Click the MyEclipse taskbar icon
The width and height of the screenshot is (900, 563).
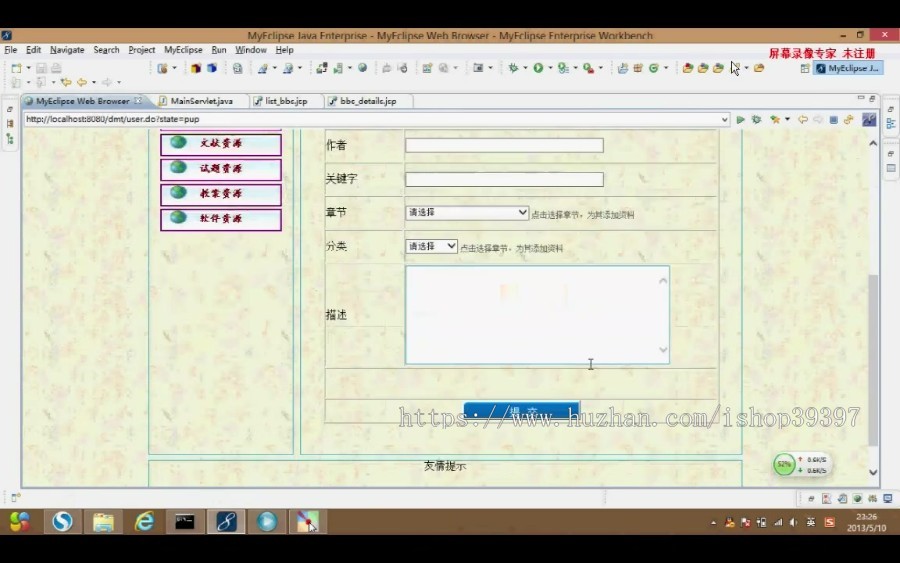pyautogui.click(x=226, y=521)
